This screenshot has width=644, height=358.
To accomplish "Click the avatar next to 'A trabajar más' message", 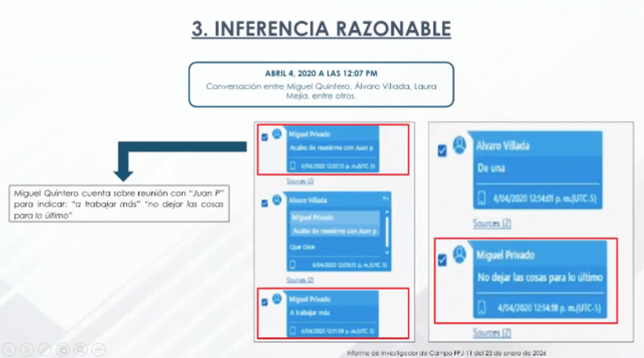I will pos(277,299).
